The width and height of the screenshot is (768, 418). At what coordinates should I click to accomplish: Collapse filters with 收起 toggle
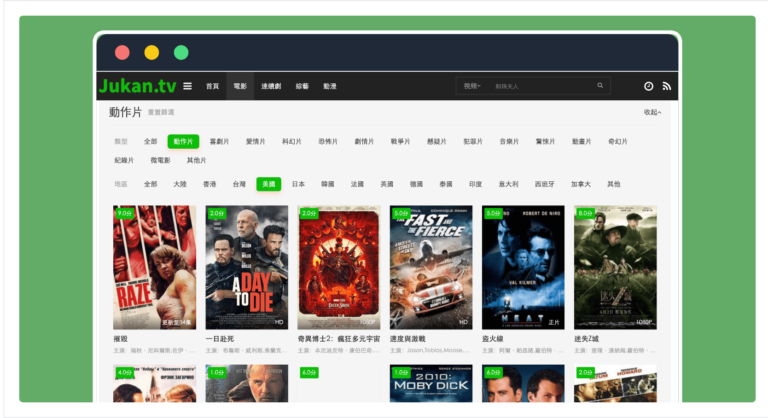(652, 112)
